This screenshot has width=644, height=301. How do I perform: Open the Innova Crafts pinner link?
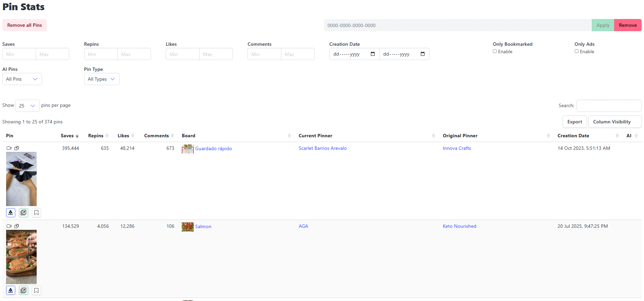[x=457, y=148]
